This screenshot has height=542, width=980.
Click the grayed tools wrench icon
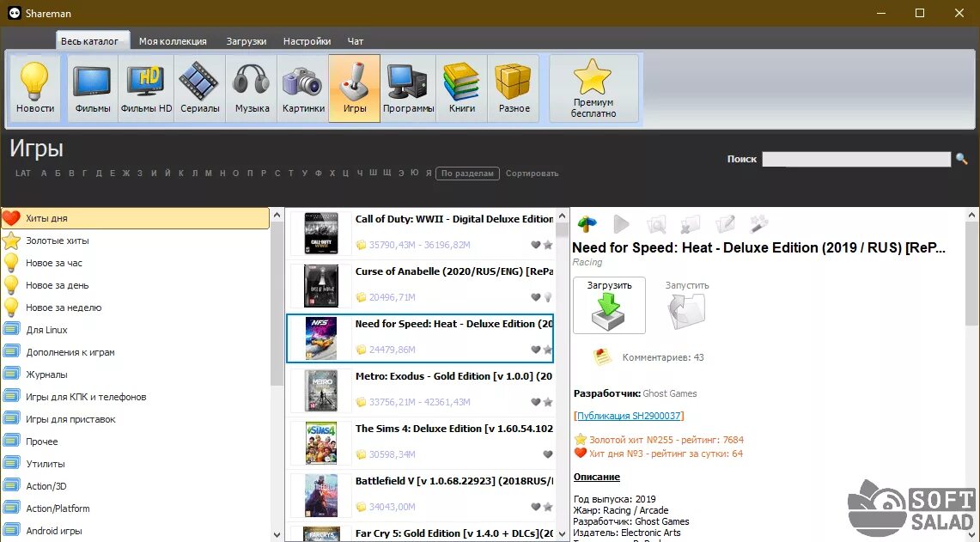coord(758,224)
